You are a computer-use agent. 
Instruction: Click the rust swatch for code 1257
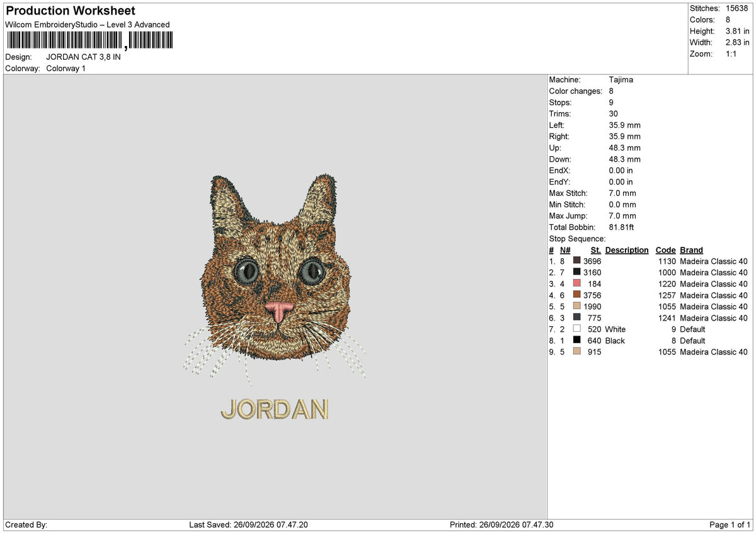pyautogui.click(x=576, y=295)
